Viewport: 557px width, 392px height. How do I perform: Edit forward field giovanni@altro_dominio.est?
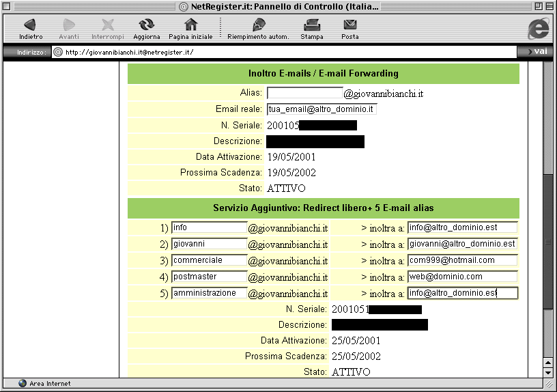tap(463, 244)
